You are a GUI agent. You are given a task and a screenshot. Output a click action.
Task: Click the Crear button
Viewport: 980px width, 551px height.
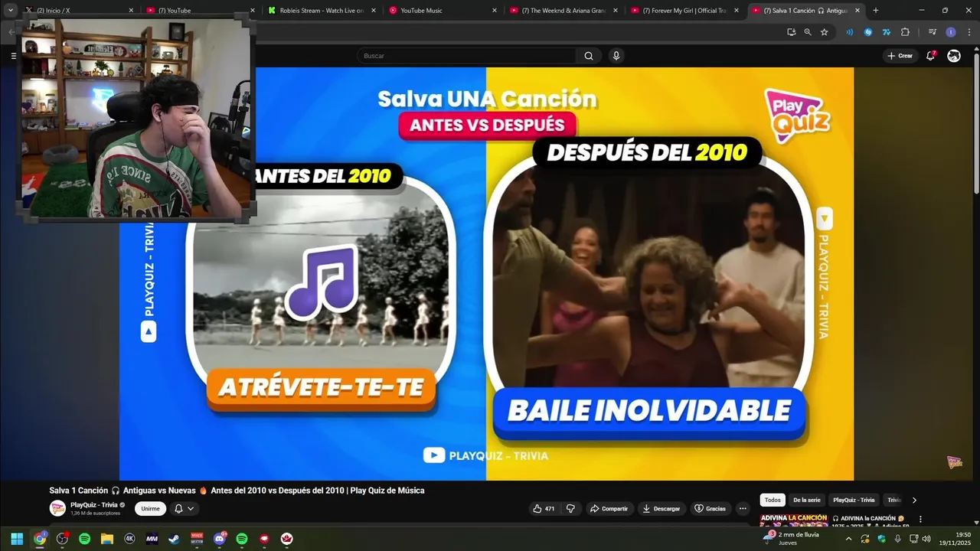(900, 56)
